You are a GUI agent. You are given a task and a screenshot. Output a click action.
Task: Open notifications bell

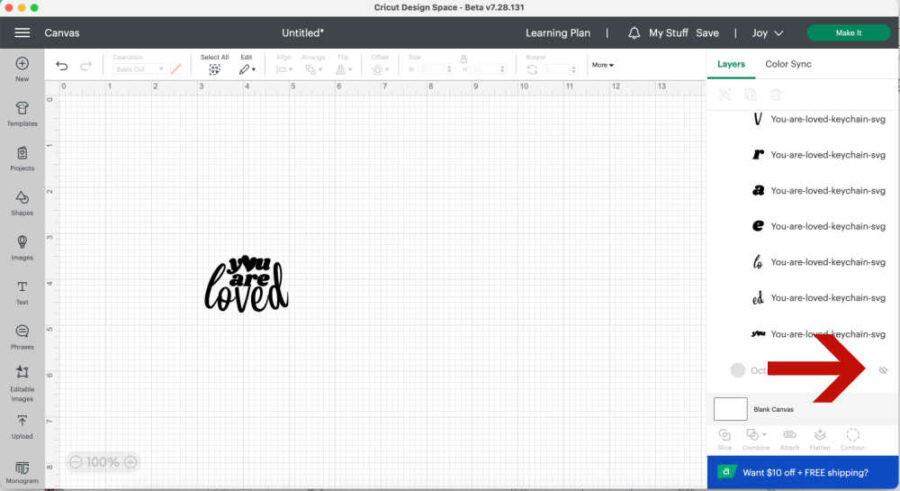pyautogui.click(x=634, y=33)
